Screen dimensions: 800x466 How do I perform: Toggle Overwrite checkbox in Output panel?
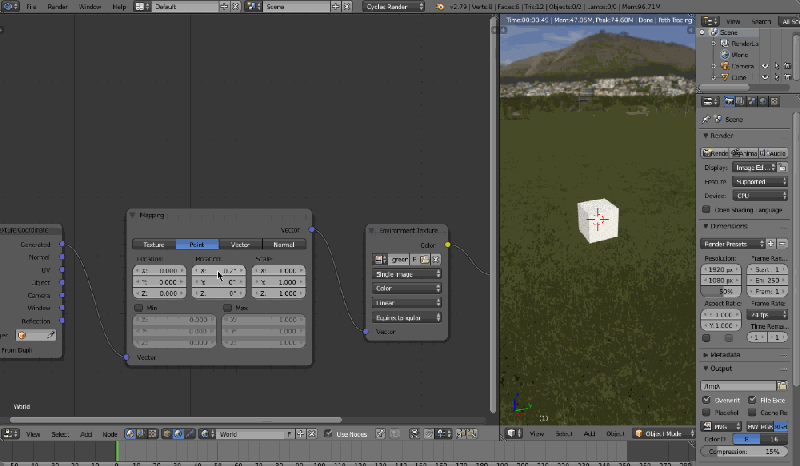click(706, 400)
